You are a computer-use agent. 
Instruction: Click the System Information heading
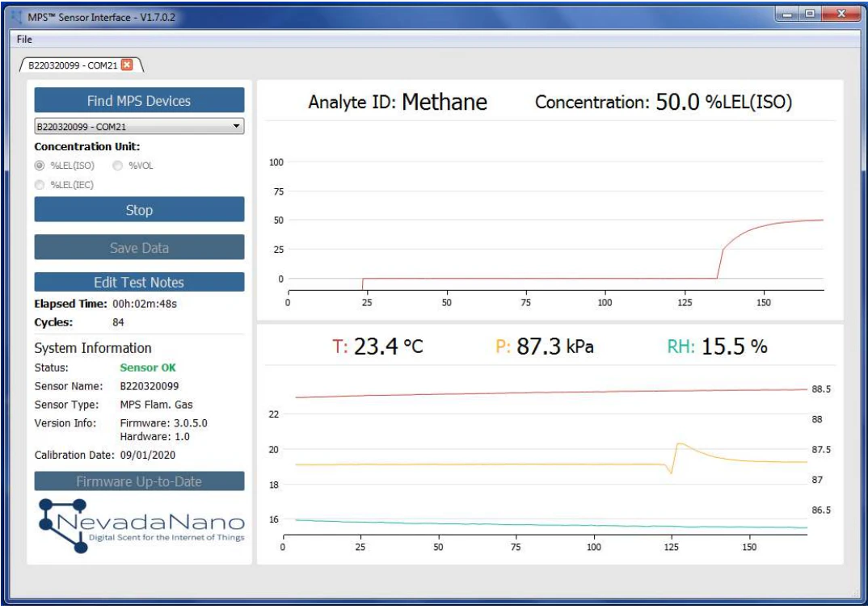[93, 348]
